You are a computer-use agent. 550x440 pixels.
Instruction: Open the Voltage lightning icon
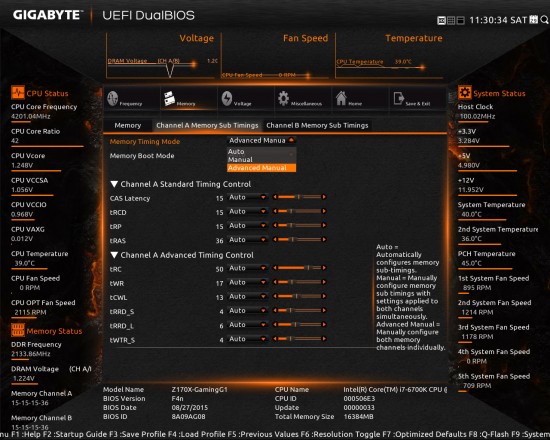[227, 99]
